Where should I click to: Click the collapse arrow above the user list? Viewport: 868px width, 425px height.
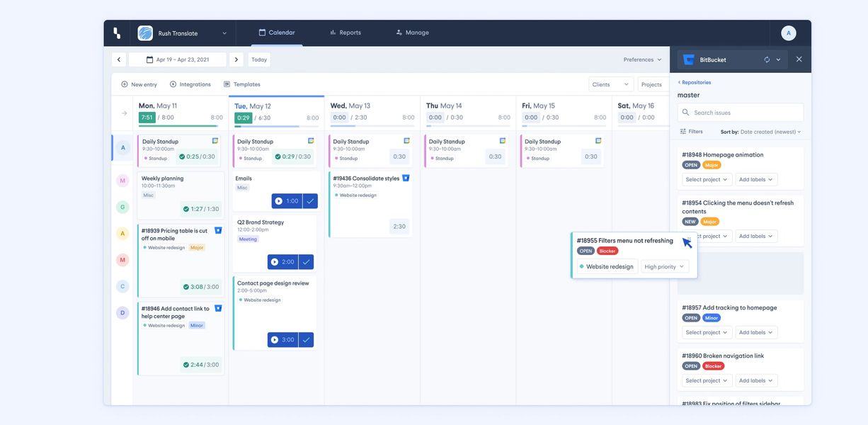[124, 113]
